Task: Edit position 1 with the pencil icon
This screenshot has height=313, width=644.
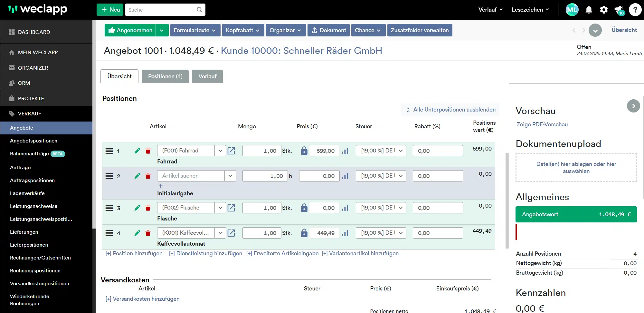Action: pyautogui.click(x=137, y=151)
